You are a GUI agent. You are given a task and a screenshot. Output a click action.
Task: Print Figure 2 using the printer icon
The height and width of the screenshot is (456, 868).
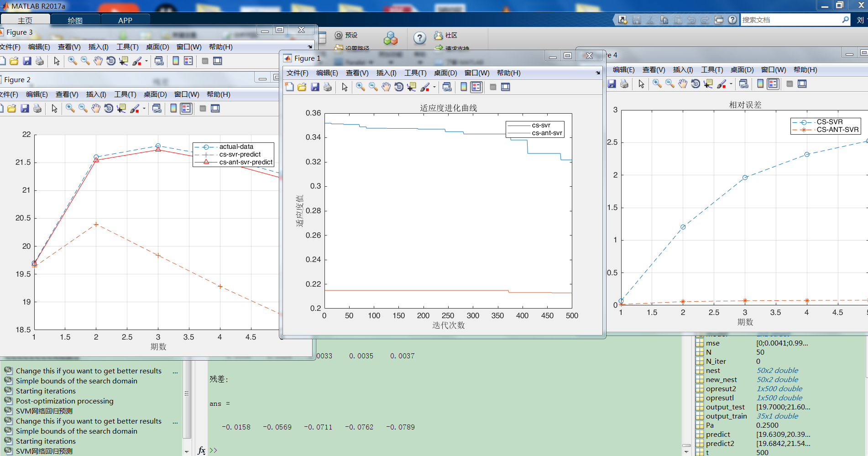[37, 109]
